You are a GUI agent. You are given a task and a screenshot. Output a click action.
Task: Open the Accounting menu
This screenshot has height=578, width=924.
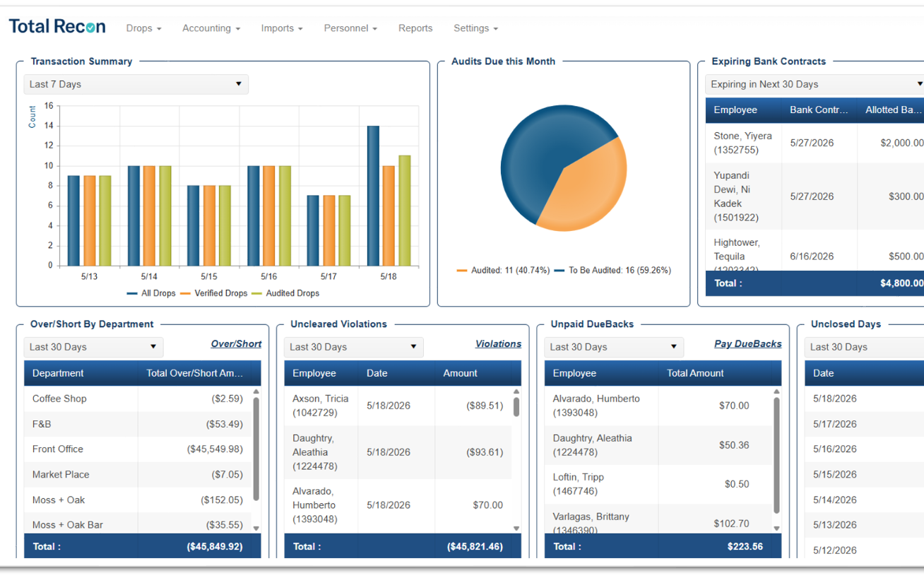tap(211, 28)
